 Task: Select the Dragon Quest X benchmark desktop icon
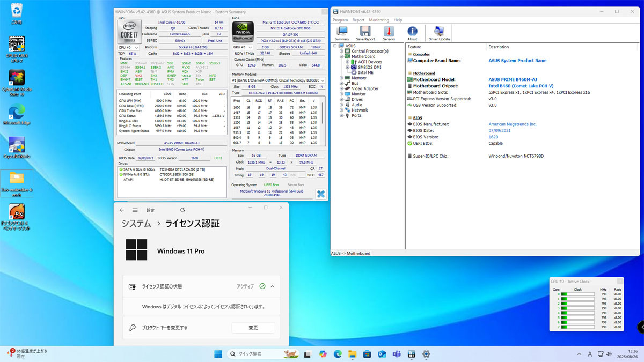tap(17, 217)
